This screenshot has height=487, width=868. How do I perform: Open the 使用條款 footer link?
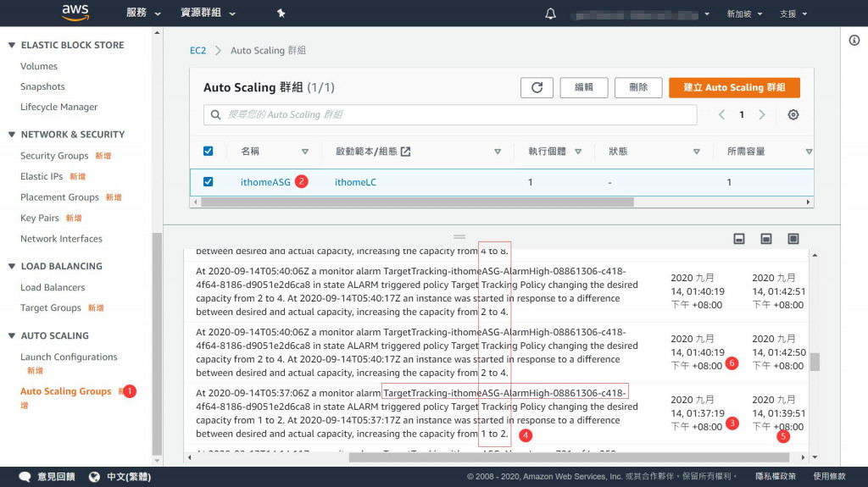829,477
